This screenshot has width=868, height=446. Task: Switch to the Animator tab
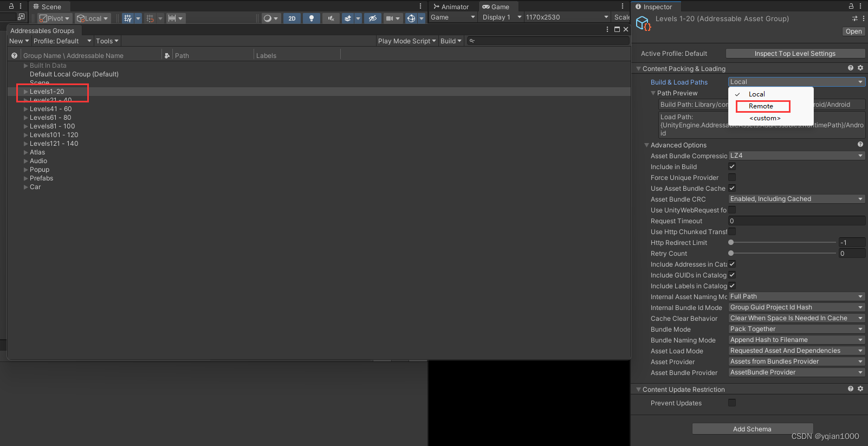pos(451,7)
